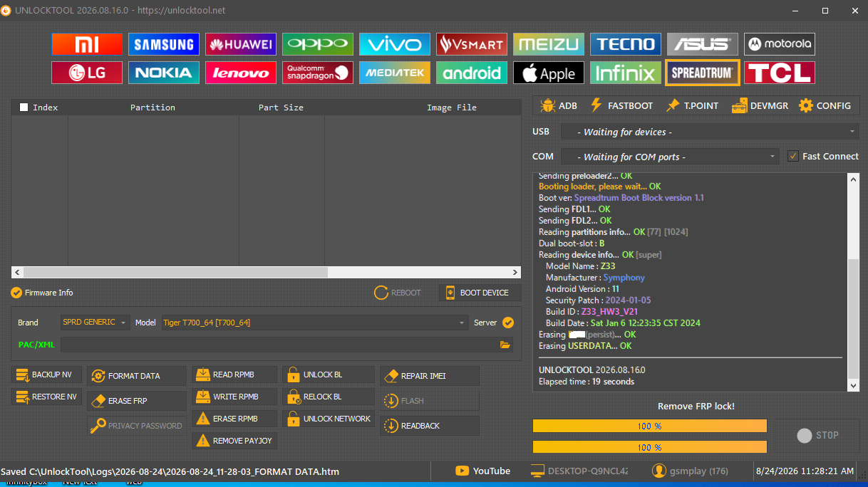
Task: Open the TCL brand tile
Action: pos(780,73)
